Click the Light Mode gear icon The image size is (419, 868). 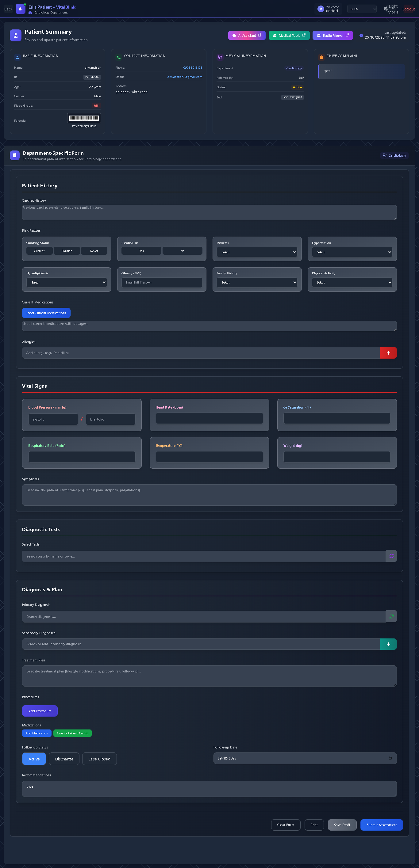[x=385, y=9]
